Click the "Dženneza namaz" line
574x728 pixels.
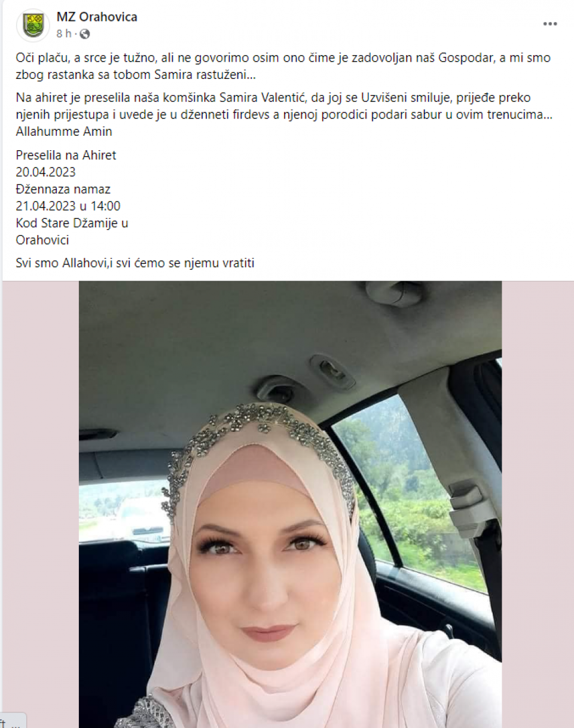pos(63,189)
